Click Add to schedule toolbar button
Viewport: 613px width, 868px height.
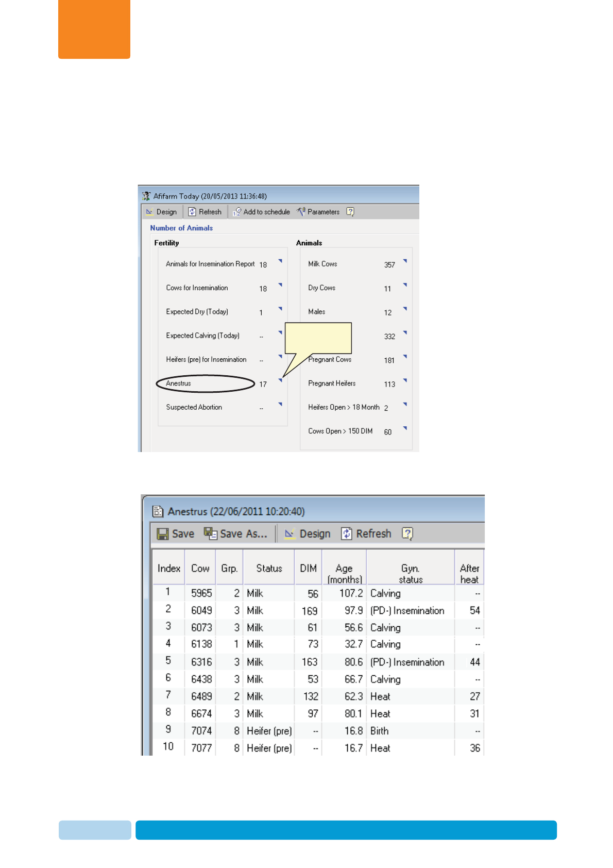pyautogui.click(x=261, y=212)
